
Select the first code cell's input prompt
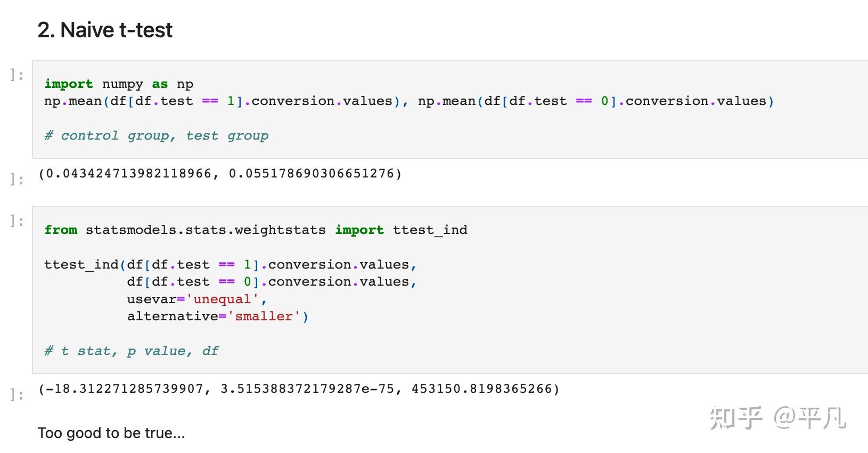pyautogui.click(x=17, y=75)
